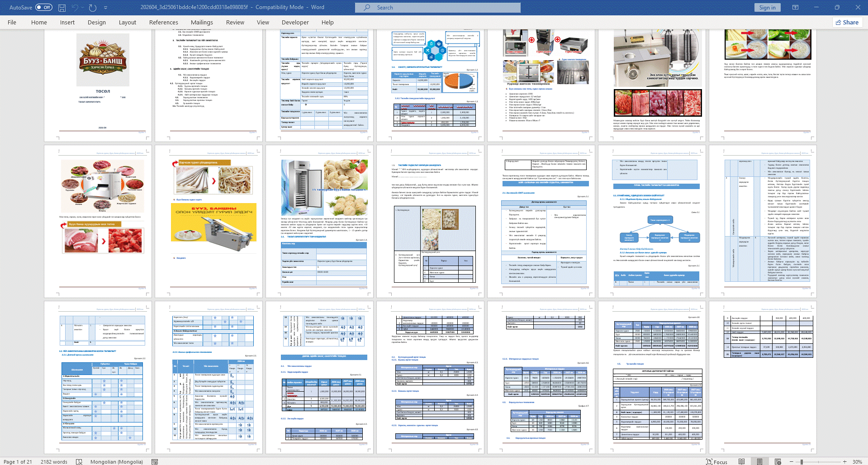Switch to Web Layout view

click(x=778, y=461)
